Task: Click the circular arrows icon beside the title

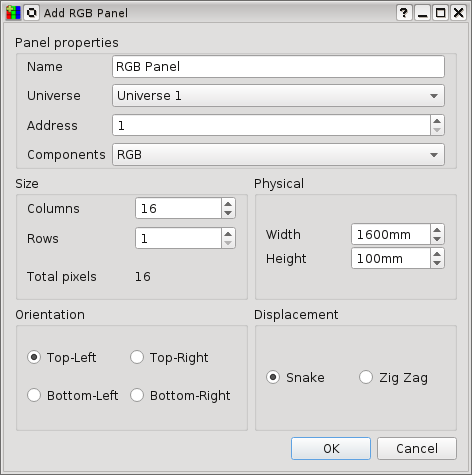Action: pos(32,13)
